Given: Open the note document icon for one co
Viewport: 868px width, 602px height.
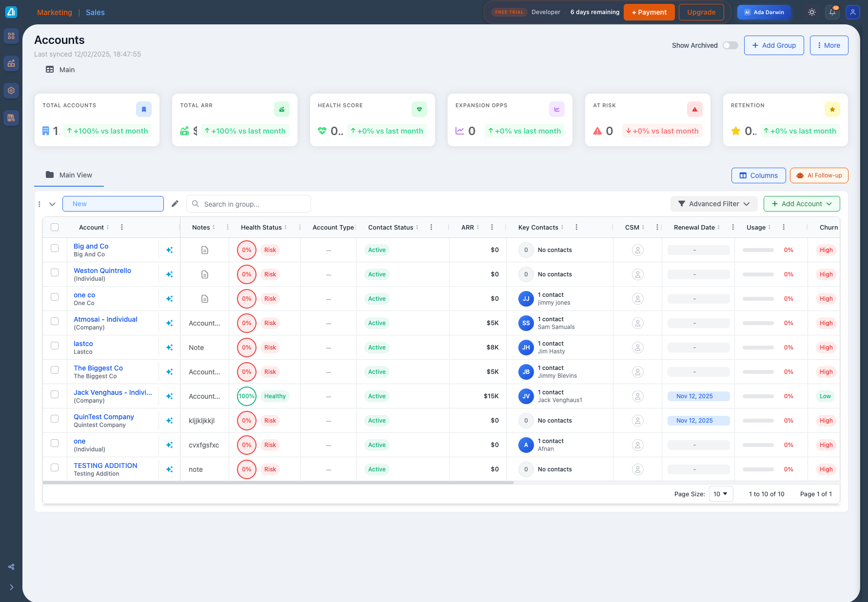Looking at the screenshot, I should pyautogui.click(x=205, y=299).
